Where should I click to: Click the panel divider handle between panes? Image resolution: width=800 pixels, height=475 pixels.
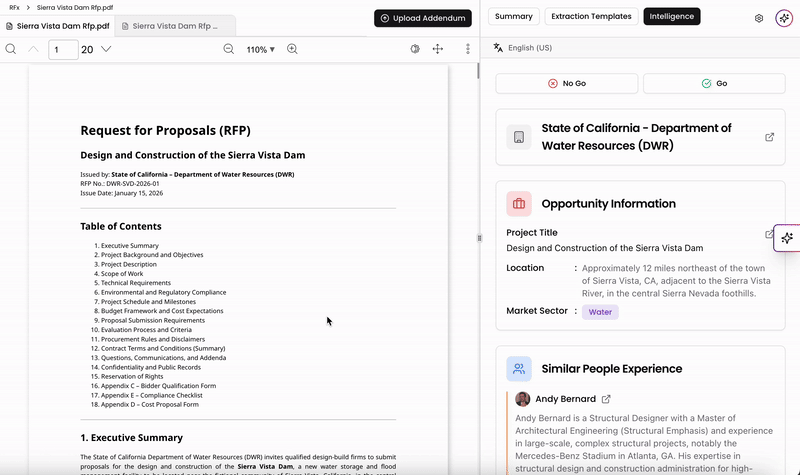(x=479, y=238)
